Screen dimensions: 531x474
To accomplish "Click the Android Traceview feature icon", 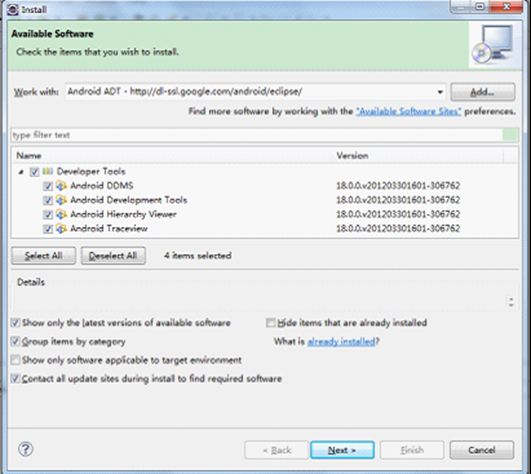I will [x=61, y=229].
